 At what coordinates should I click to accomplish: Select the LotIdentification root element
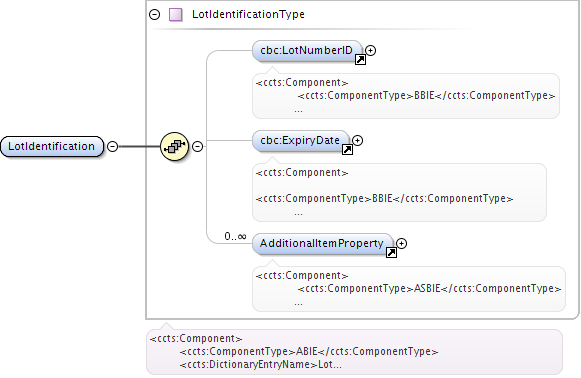pos(52,146)
